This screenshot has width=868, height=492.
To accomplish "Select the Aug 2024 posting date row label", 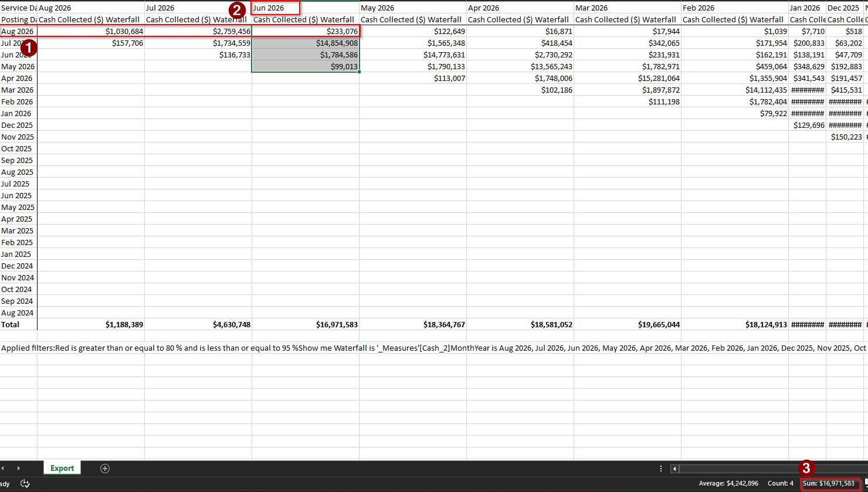I will pyautogui.click(x=19, y=313).
